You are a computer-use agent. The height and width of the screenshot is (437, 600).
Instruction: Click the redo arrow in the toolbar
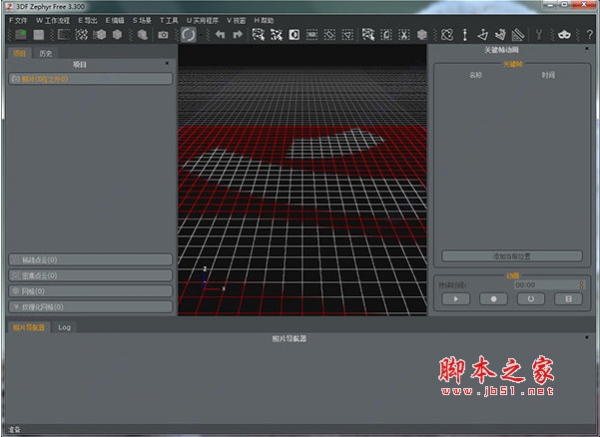tap(237, 34)
